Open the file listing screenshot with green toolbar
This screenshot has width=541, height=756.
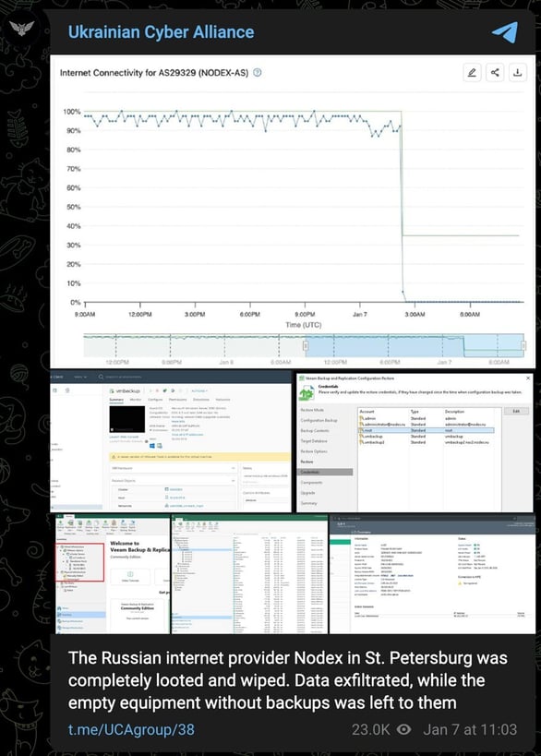(250, 574)
